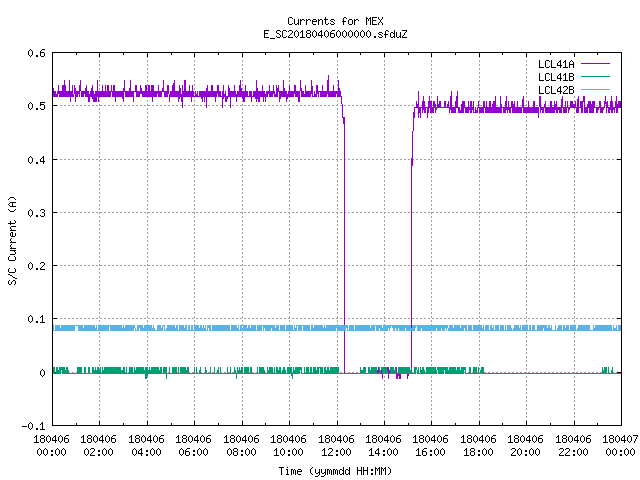Click the purple LCL41A rising edge after 15:00

411,245
